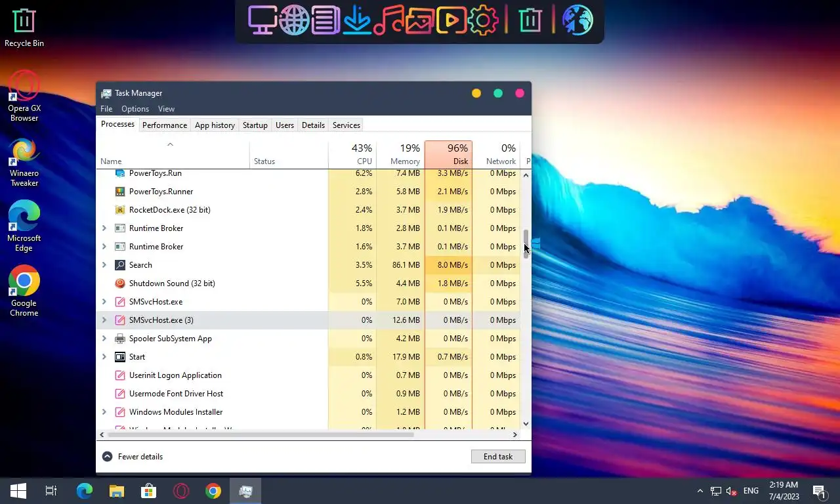Select the Google Chrome desktop shortcut
Viewport: 840px width, 504px height.
(x=24, y=291)
